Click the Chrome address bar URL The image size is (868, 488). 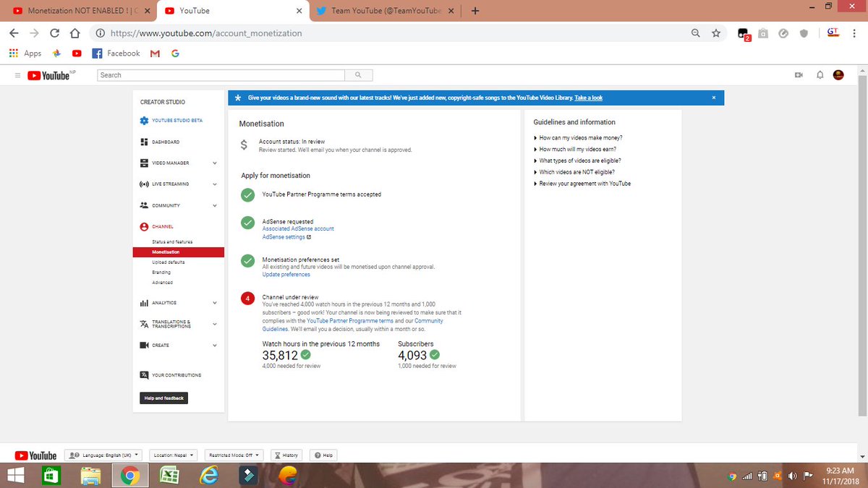click(206, 33)
